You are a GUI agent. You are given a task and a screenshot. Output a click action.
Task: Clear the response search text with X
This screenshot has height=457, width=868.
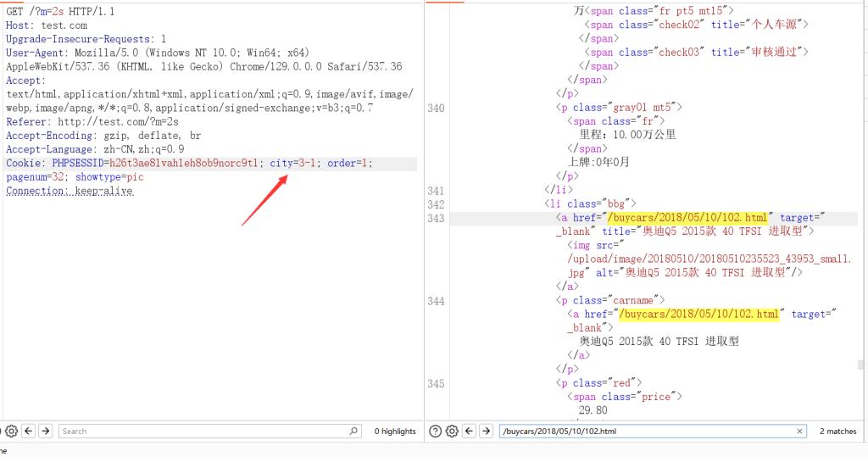pos(799,432)
